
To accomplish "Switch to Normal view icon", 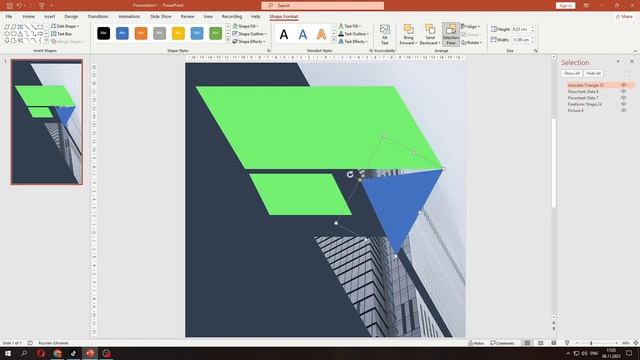I will pyautogui.click(x=527, y=343).
